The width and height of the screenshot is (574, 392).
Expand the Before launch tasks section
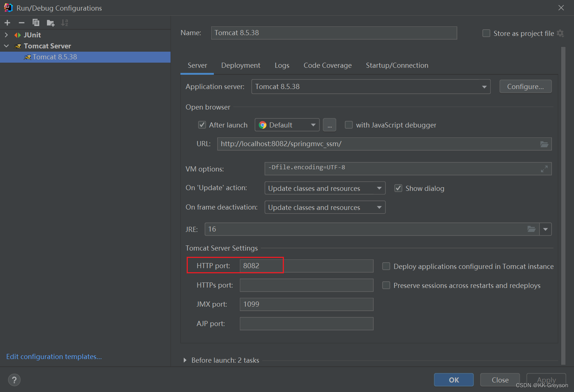[185, 360]
